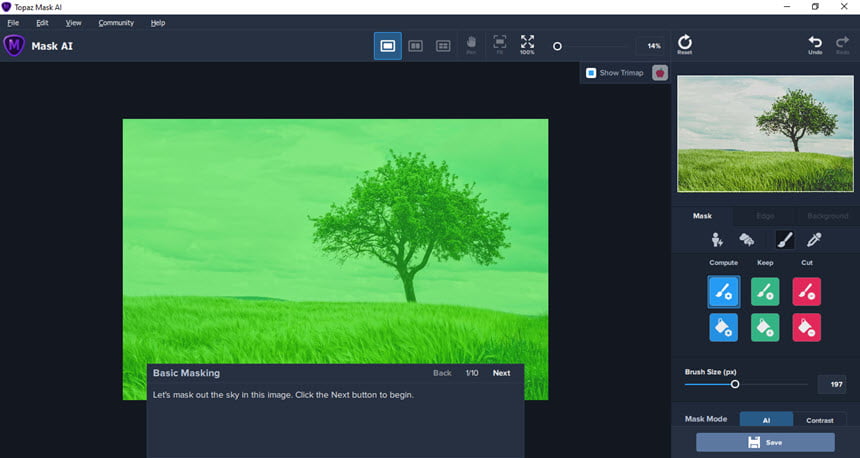The width and height of the screenshot is (860, 458).
Task: Switch to the Background tab
Action: point(828,216)
